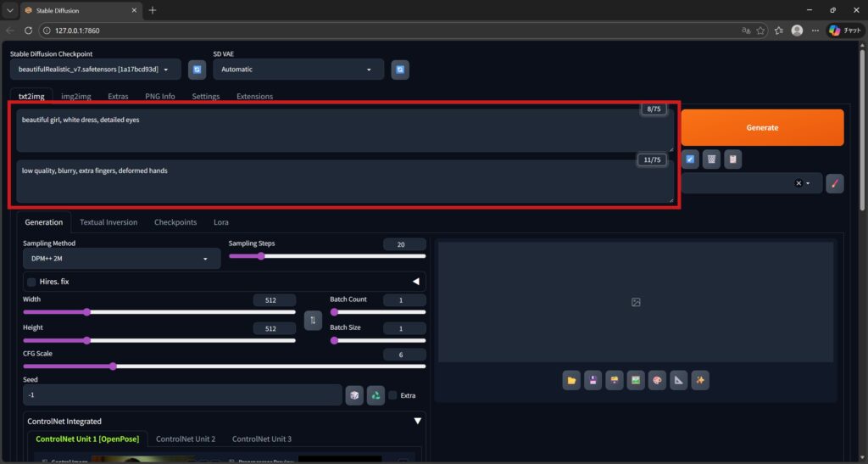The height and width of the screenshot is (464, 868).
Task: Click the floppy disk save image icon
Action: click(593, 381)
